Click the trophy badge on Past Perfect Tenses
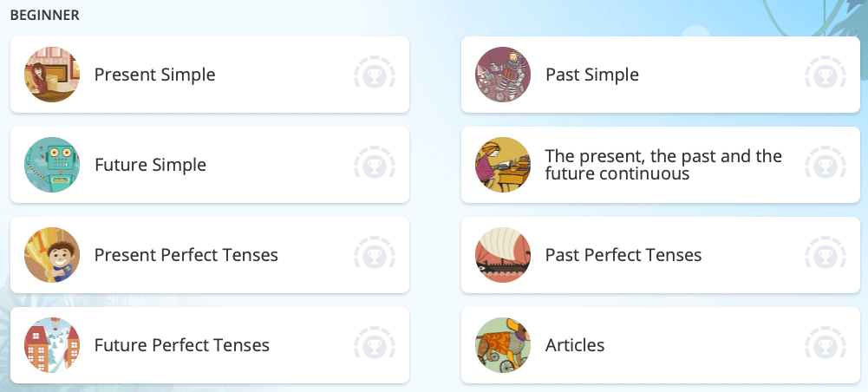The height and width of the screenshot is (392, 868). (x=826, y=255)
